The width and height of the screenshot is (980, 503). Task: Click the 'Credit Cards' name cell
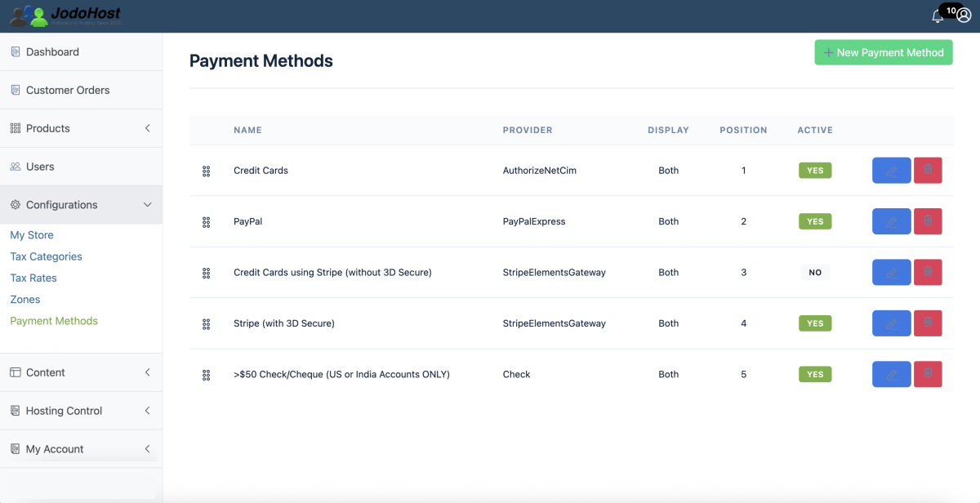261,171
